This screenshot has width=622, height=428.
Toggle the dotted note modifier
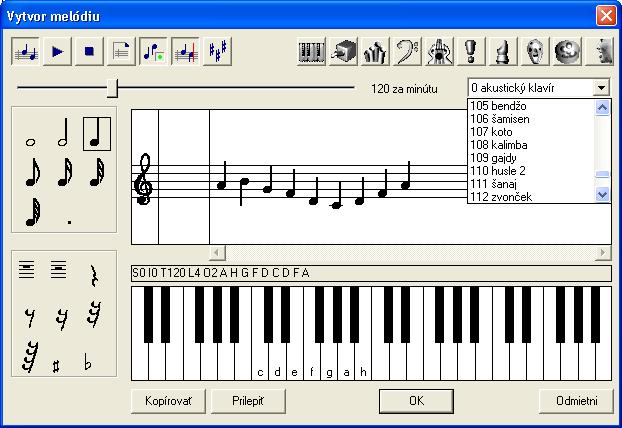point(69,223)
